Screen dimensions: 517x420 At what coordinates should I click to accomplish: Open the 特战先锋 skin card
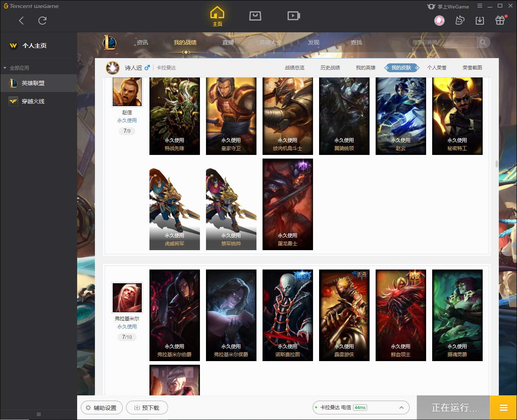[174, 116]
